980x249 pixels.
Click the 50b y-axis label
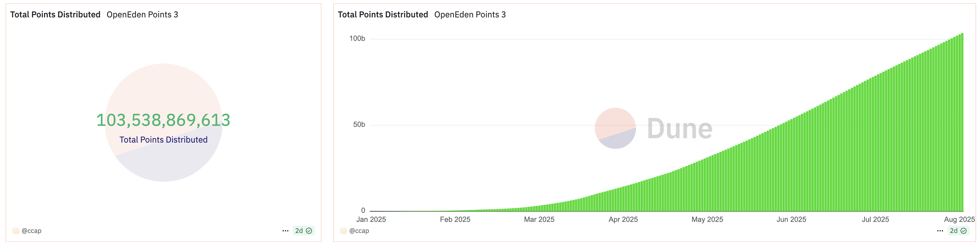click(x=359, y=125)
